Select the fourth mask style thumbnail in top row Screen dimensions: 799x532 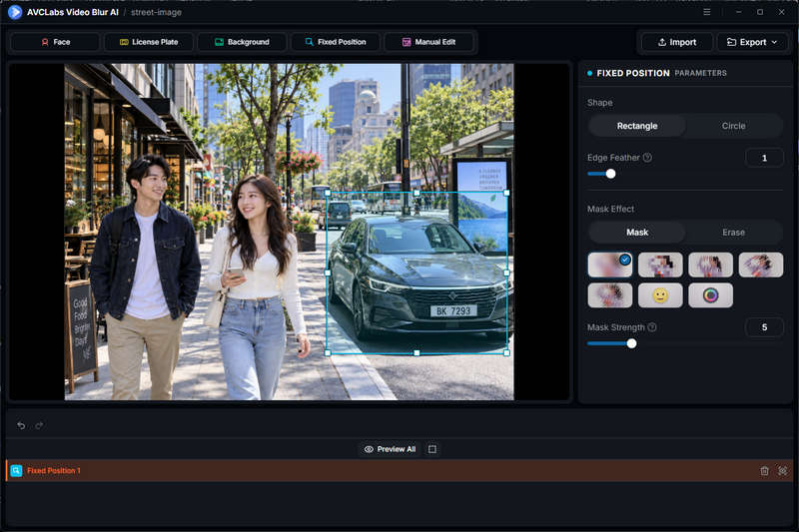pyautogui.click(x=761, y=265)
